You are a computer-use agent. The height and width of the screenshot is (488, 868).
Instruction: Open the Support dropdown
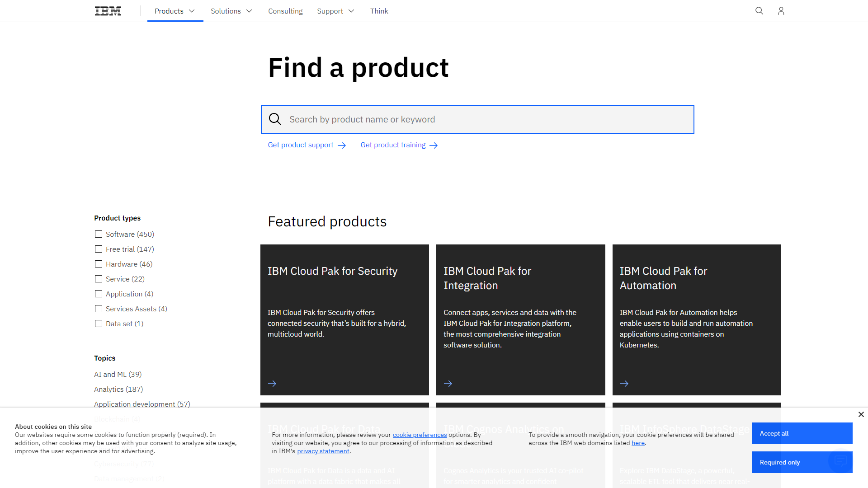tap(335, 11)
